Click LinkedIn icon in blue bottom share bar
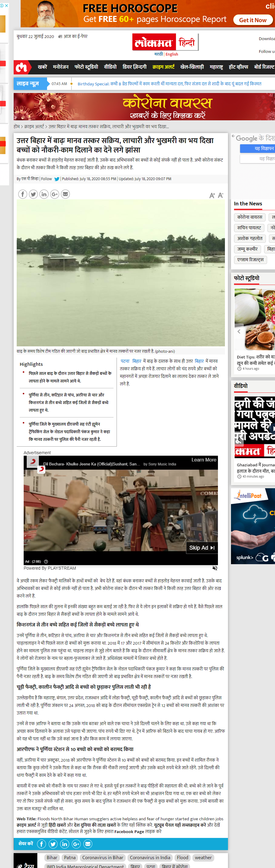This screenshot has height=868, width=275. click(x=65, y=844)
